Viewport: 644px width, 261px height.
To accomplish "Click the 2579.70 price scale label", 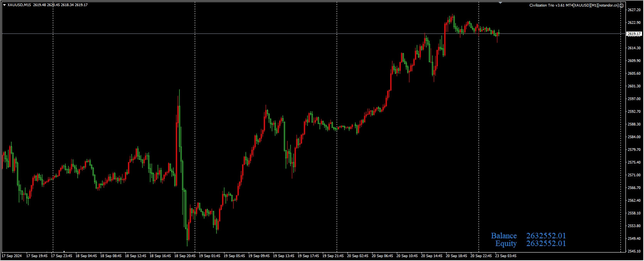I will pyautogui.click(x=634, y=150).
